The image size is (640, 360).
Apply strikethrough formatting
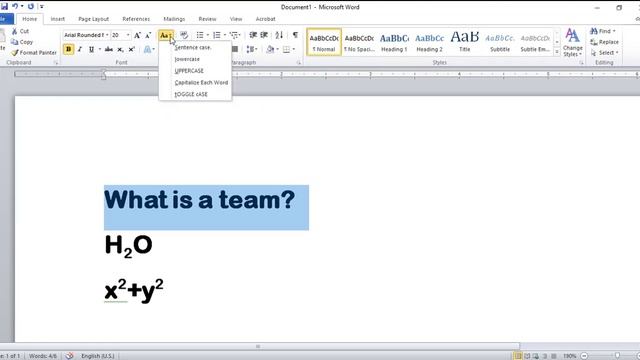(109, 49)
